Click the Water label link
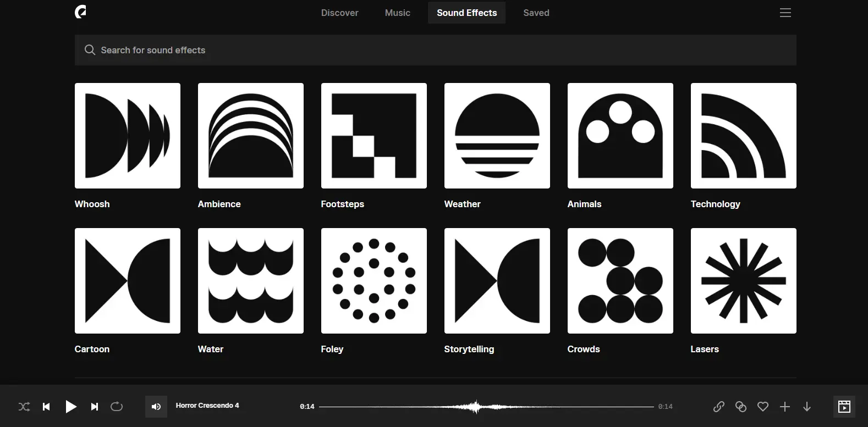 (x=211, y=349)
